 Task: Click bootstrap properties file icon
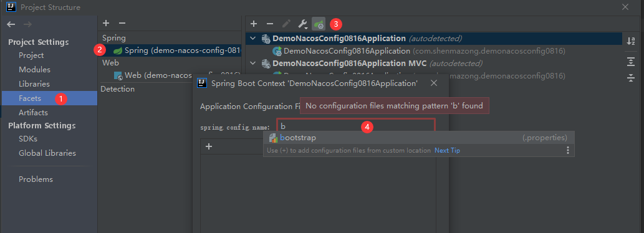pyautogui.click(x=274, y=138)
